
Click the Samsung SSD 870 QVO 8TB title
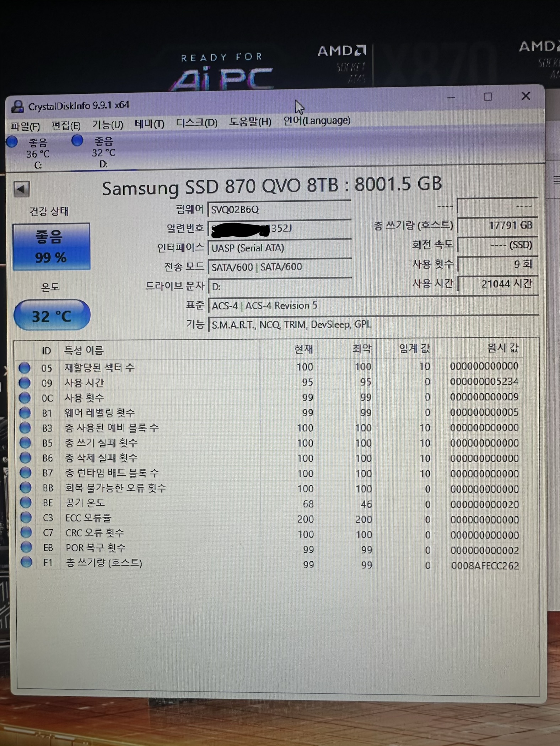coord(272,186)
